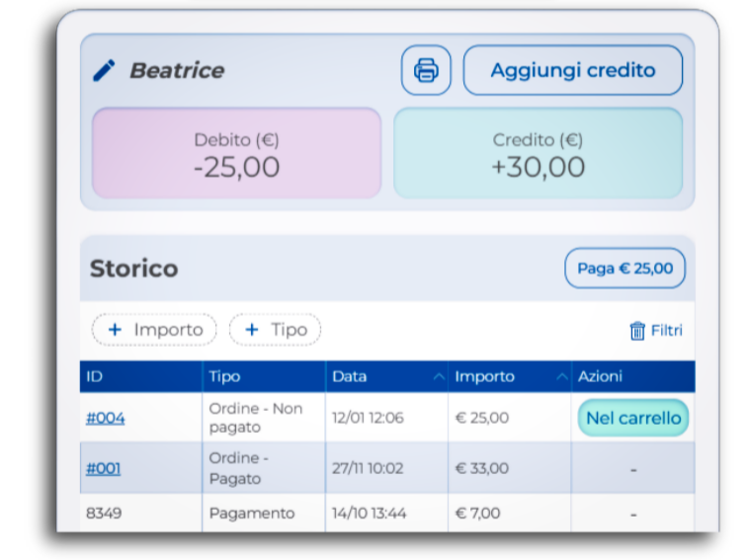
Task: Click the Nel carrello action button
Action: [632, 418]
